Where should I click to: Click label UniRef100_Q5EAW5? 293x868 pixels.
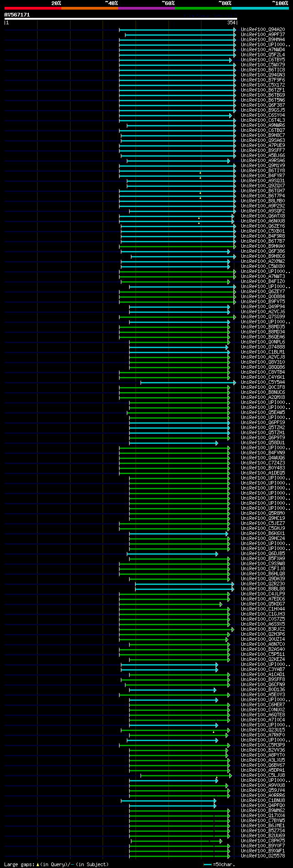click(263, 412)
